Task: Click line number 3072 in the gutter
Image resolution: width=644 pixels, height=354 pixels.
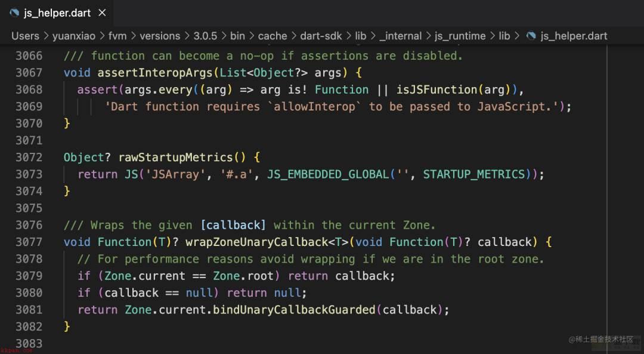Action: [x=29, y=158]
